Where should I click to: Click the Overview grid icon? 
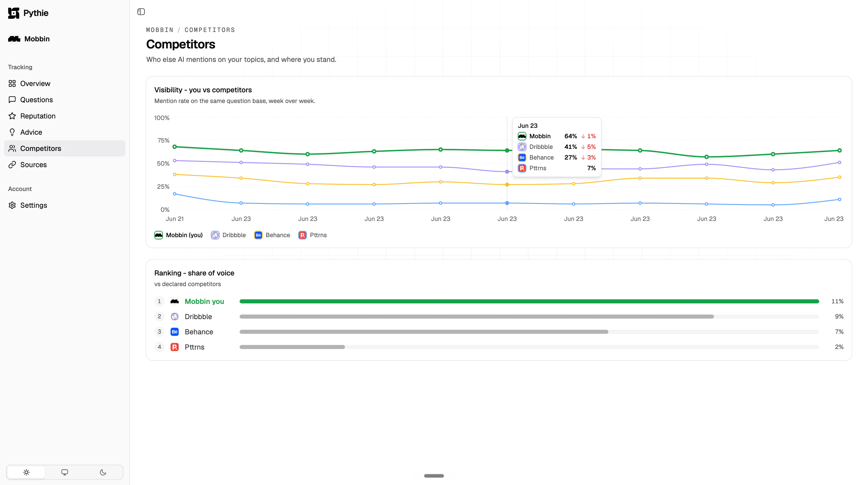point(12,83)
